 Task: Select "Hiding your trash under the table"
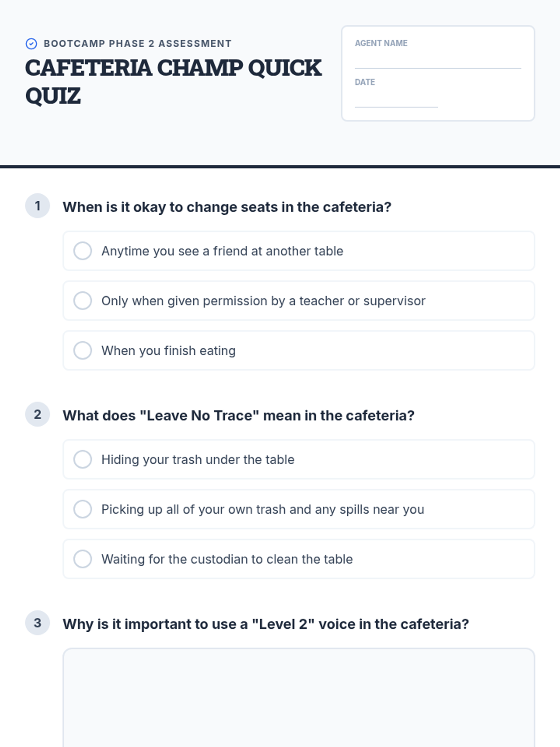(83, 459)
